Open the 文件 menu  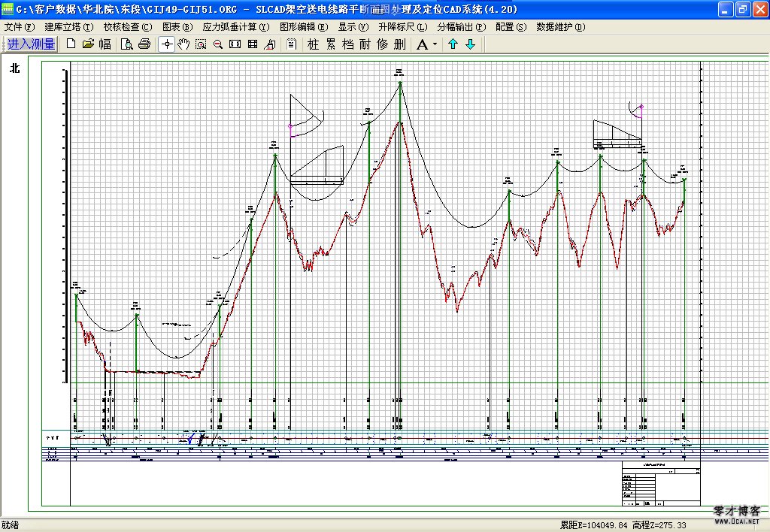coord(20,26)
